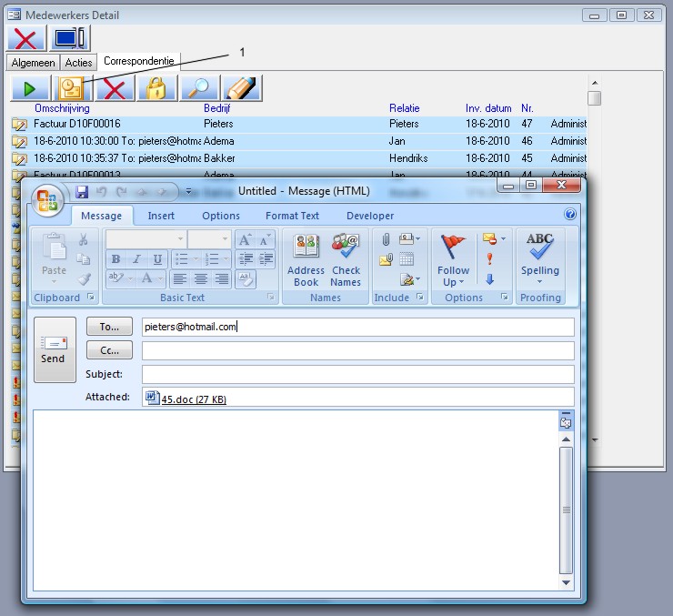The height and width of the screenshot is (616, 673).
Task: Click the Subject input field
Action: [x=358, y=374]
